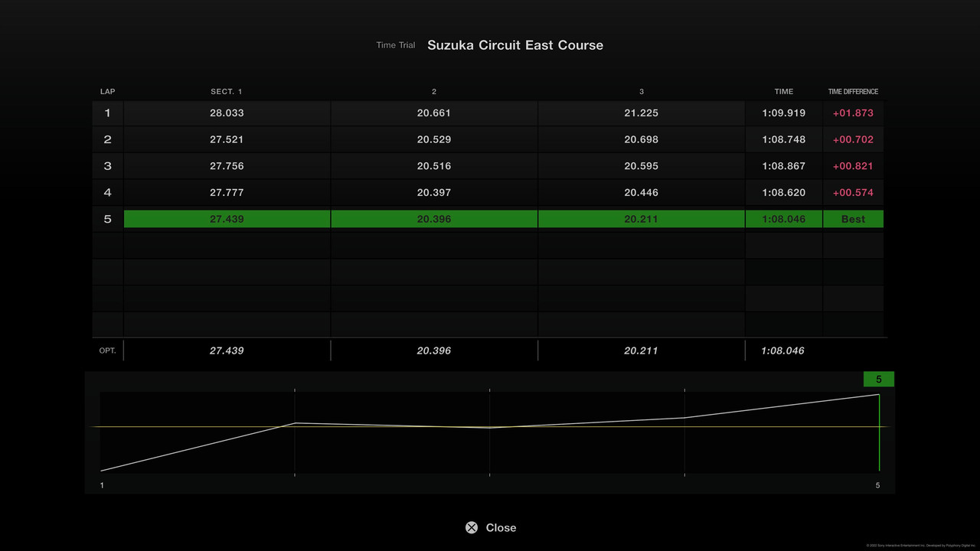Select sector 2 time 20.516
Screen dimensions: 980x551
coord(434,166)
